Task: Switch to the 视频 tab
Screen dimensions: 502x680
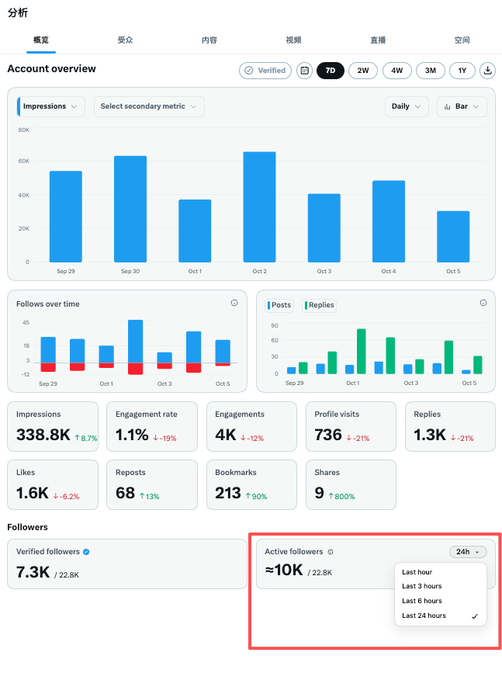Action: 293,40
